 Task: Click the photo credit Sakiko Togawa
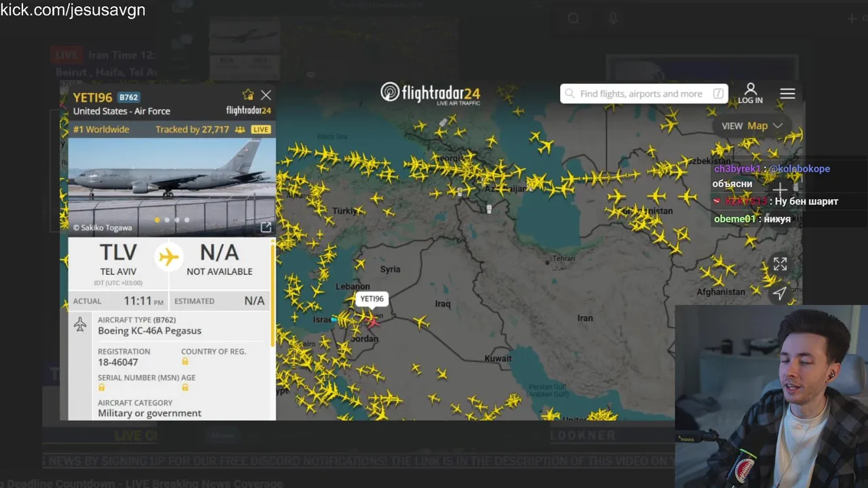[x=102, y=228]
